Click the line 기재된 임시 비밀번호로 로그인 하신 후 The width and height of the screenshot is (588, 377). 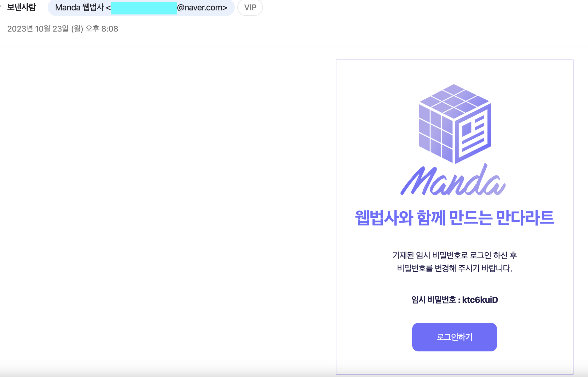[x=454, y=255]
